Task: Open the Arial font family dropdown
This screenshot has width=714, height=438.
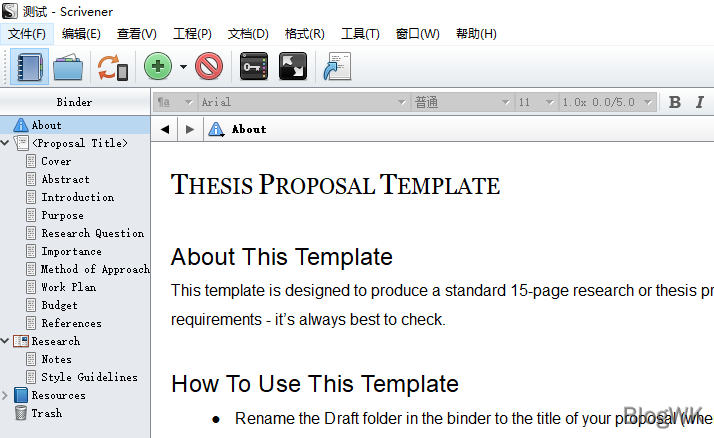Action: 303,102
